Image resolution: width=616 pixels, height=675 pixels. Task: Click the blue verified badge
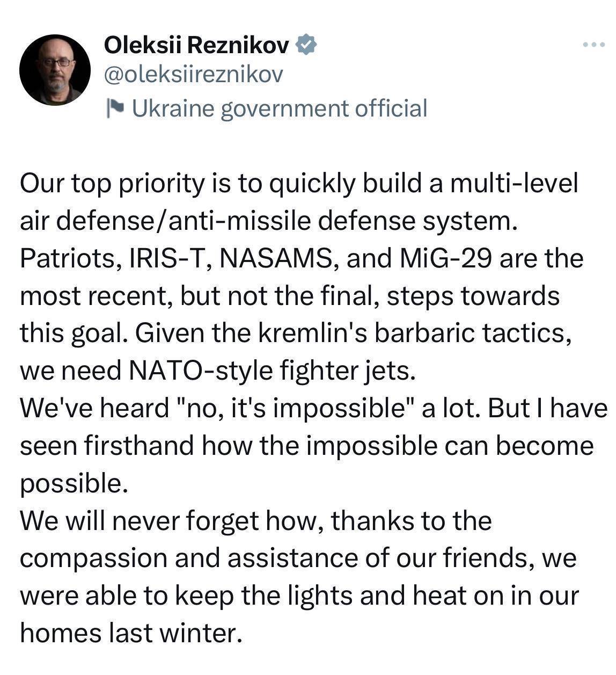(306, 45)
